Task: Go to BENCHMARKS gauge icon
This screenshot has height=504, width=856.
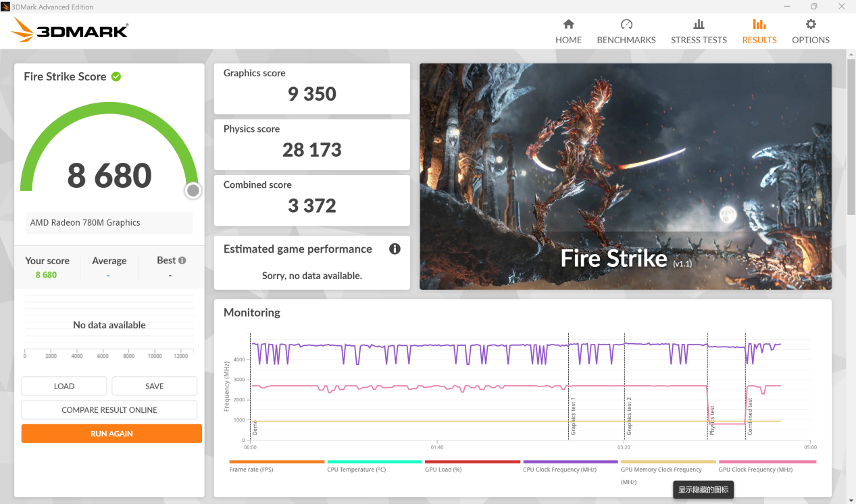Action: pyautogui.click(x=626, y=24)
